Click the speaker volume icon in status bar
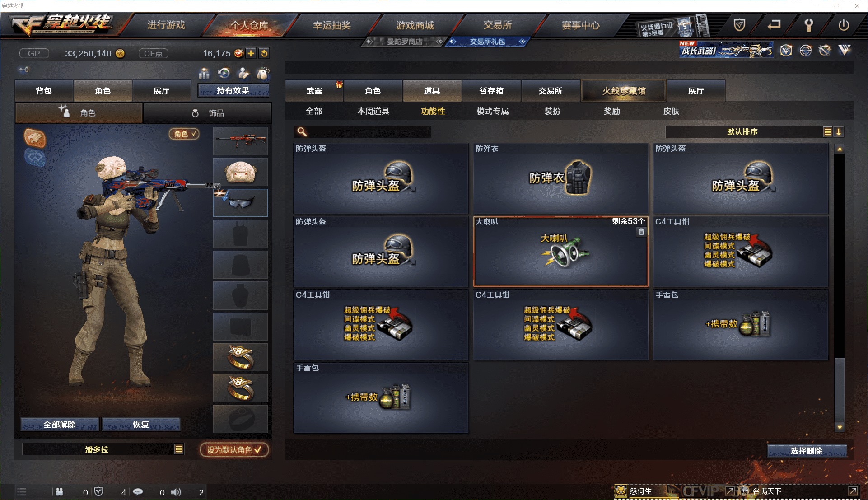Viewport: 868px width, 500px height. click(x=176, y=492)
